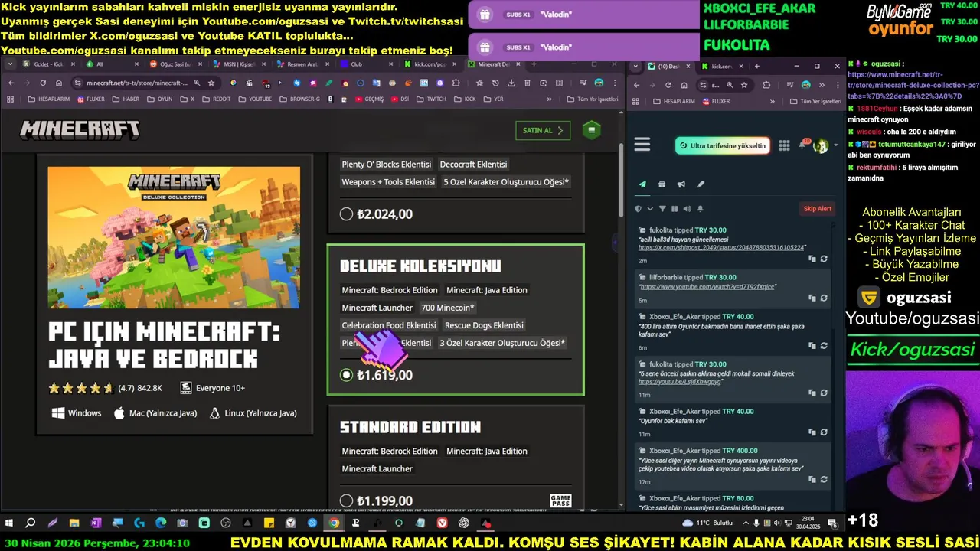Click the SATIN AL buy button

(542, 130)
